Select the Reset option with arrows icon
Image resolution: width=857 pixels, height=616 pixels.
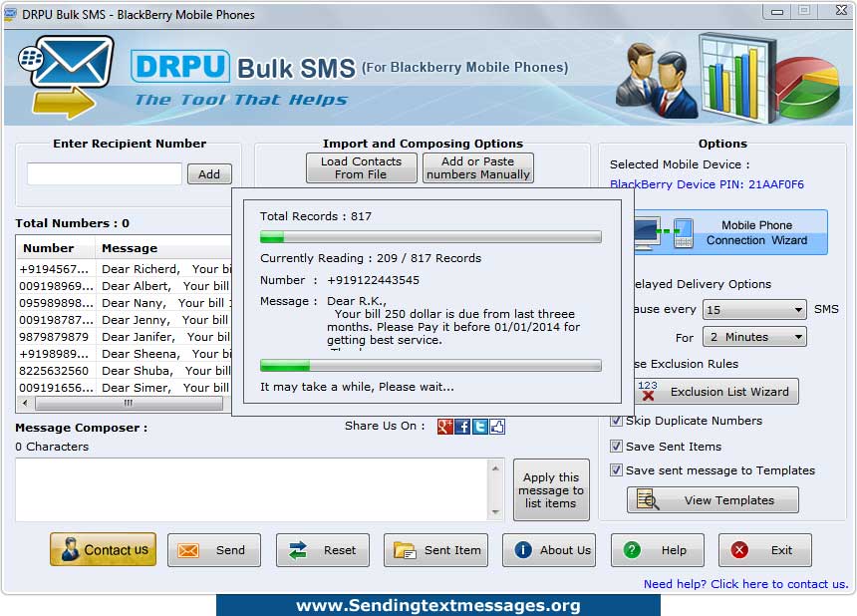point(322,549)
